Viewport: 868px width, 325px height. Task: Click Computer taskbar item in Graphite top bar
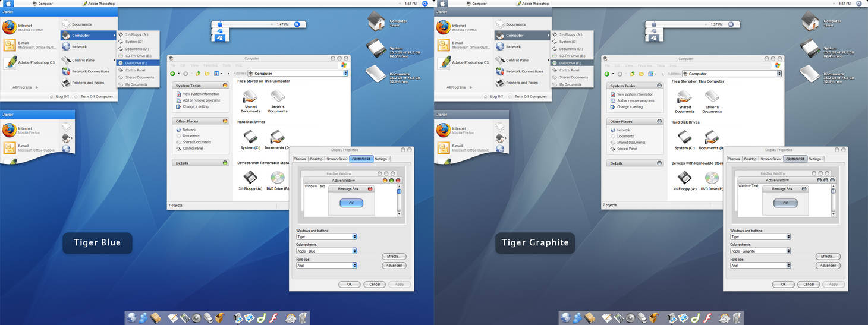[476, 4]
